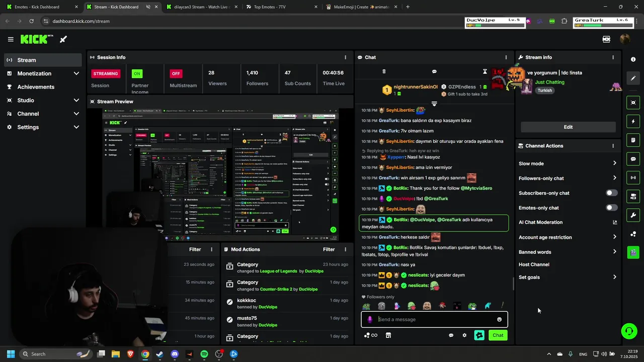Toggle the Multistream OFF badge

(x=176, y=73)
